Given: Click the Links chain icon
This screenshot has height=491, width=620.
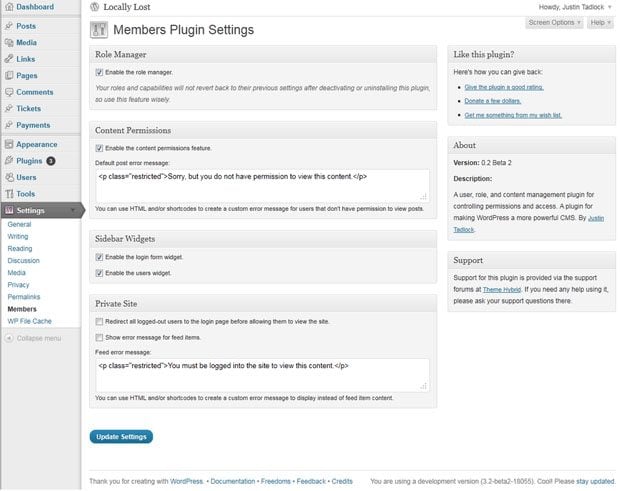Looking at the screenshot, I should coord(8,59).
